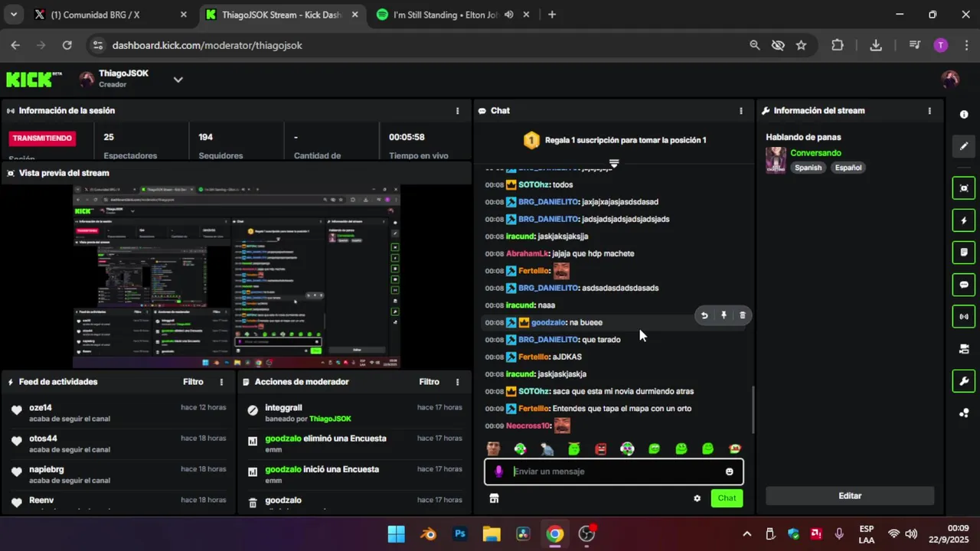Viewport: 980px width, 551px height.
Task: Open the tab search dropdown arrow
Action: coord(15,15)
